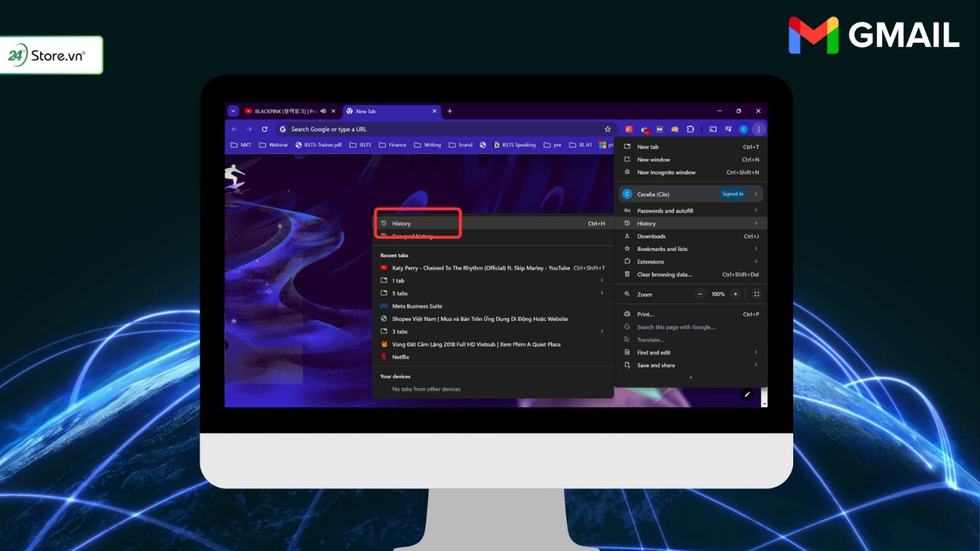Focus the Search Google or type a URL box
Image resolution: width=980 pixels, height=551 pixels.
[x=445, y=129]
